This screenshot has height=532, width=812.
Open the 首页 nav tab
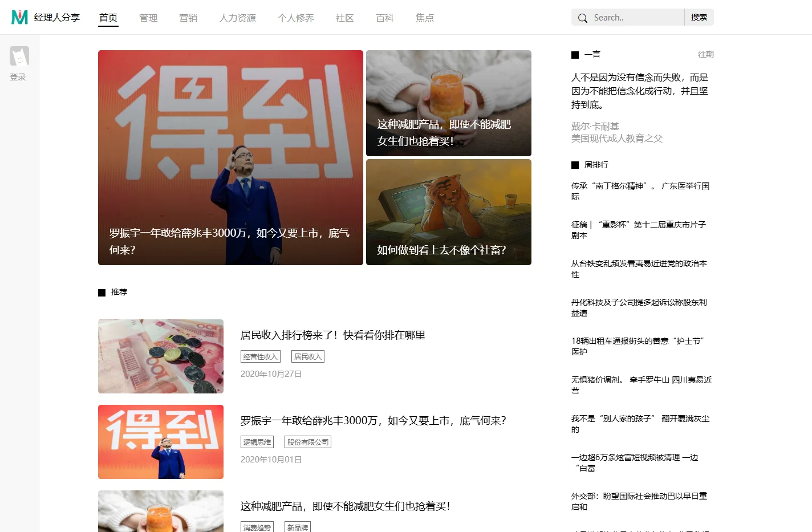(108, 18)
